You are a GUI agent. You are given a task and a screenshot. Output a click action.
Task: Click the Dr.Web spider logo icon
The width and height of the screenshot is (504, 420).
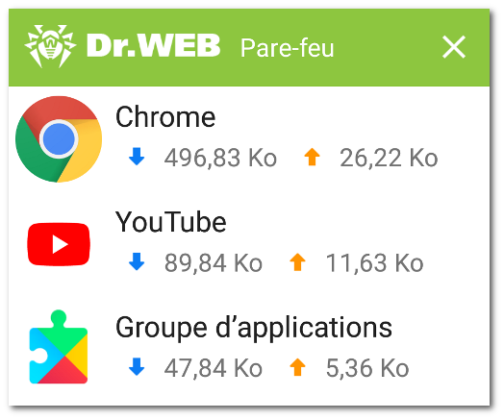pos(50,46)
